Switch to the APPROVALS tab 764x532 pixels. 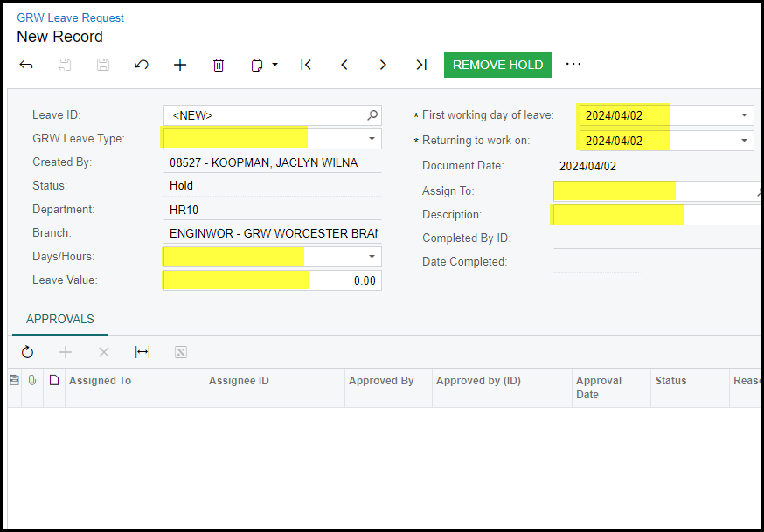60,320
